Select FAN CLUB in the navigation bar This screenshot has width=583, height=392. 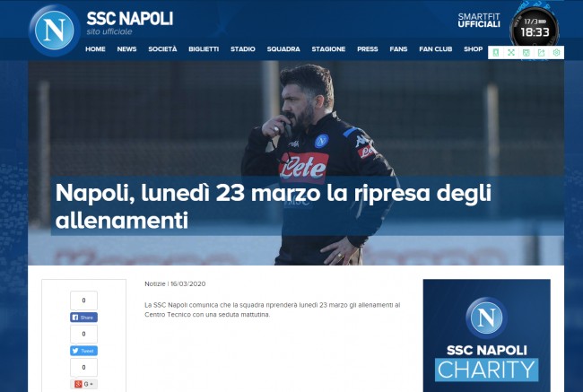[x=435, y=49]
